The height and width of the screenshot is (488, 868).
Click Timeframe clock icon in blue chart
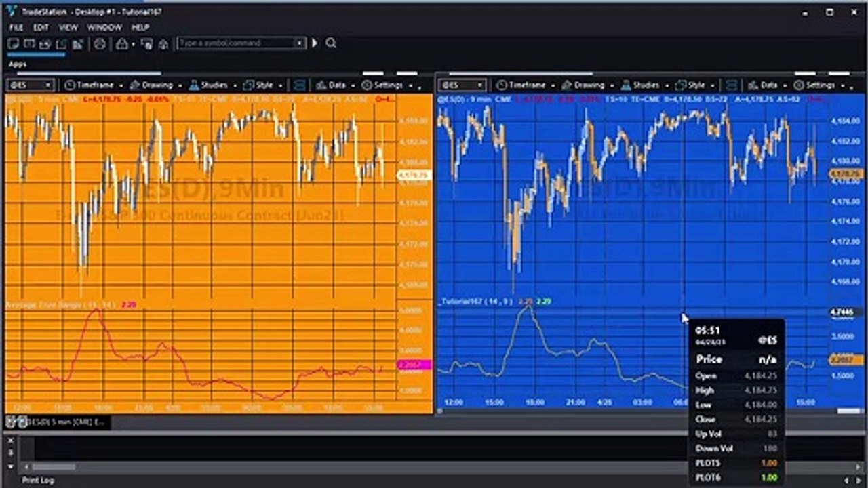tap(501, 85)
